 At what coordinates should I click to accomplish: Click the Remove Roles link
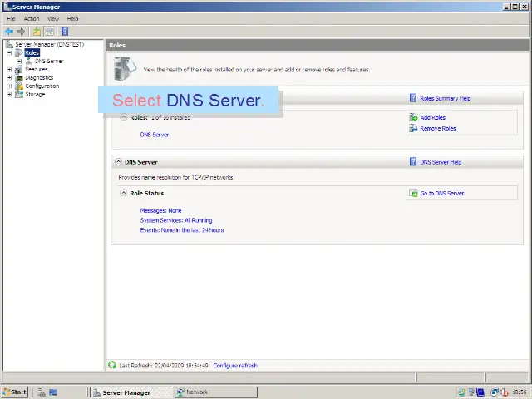[x=438, y=128]
